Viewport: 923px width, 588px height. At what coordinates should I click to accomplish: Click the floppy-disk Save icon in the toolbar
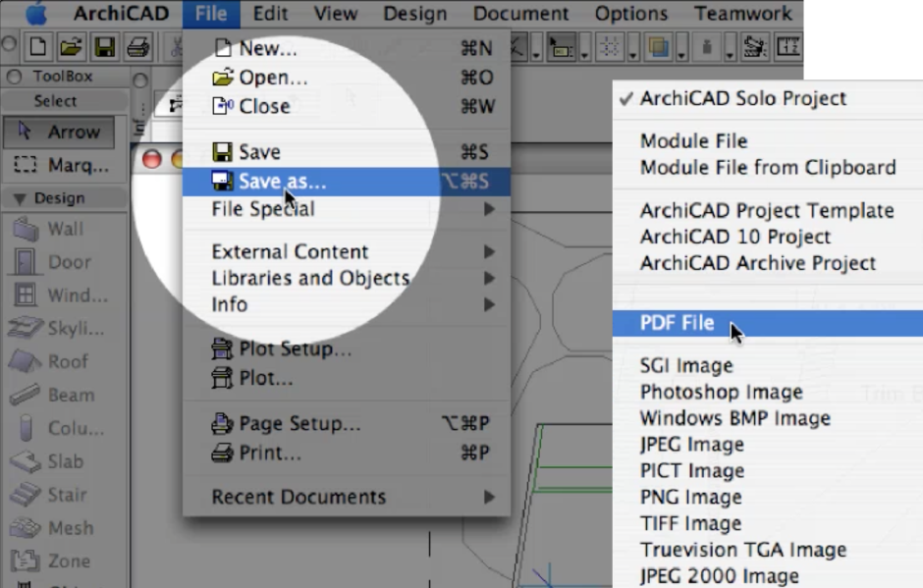tap(105, 46)
